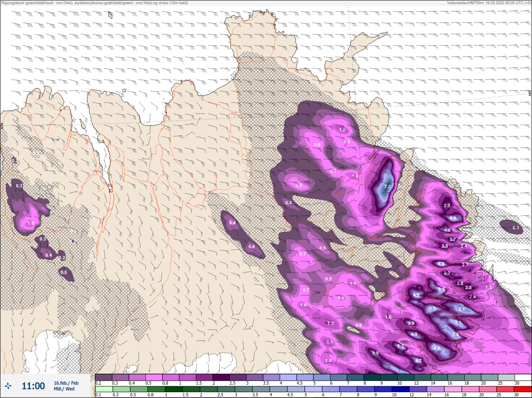Click the 'Mið./ Wed' weekday text
The image size is (532, 398).
(64, 389)
